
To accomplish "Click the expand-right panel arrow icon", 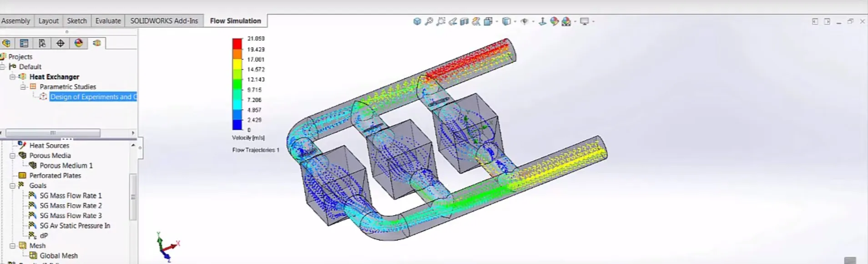I will tap(827, 21).
